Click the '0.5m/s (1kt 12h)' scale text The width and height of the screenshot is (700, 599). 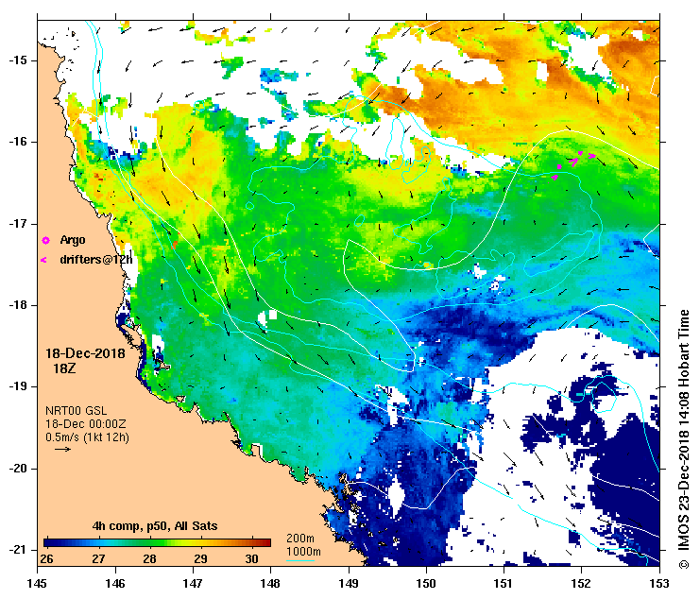pyautogui.click(x=88, y=437)
